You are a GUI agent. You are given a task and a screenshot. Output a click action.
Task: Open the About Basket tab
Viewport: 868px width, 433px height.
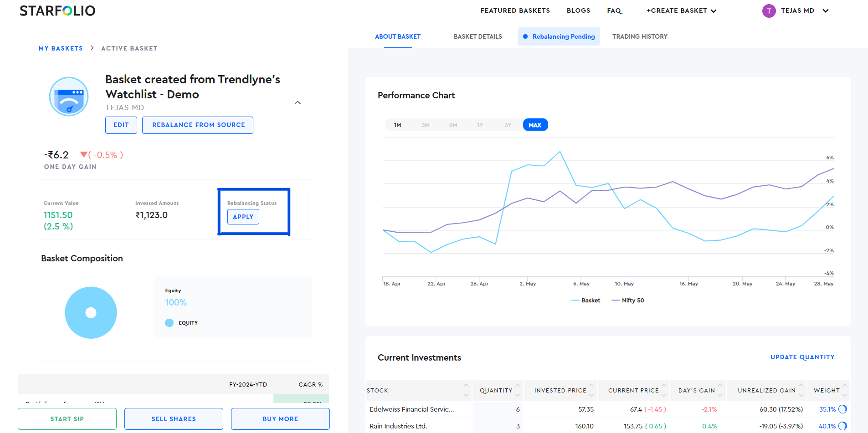[398, 36]
